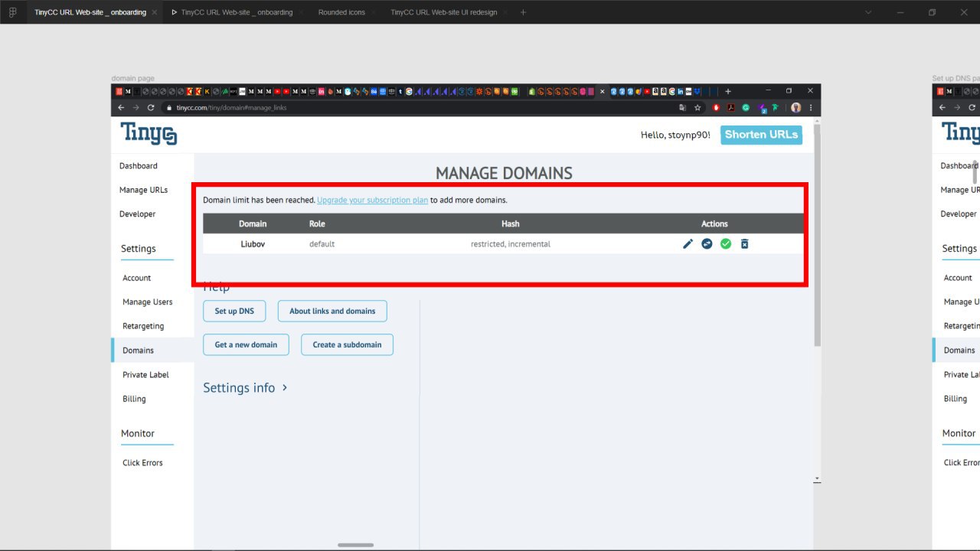The width and height of the screenshot is (980, 551).
Task: Click the trash delete icon for Liubov domain
Action: tap(744, 243)
